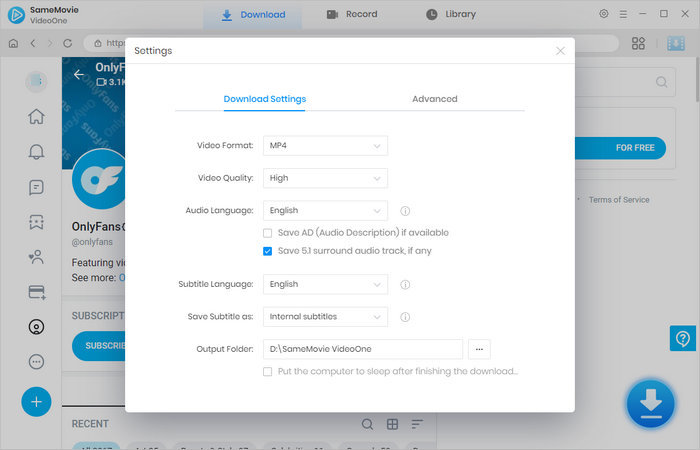The image size is (700, 450).
Task: Switch to Advanced settings tab
Action: click(435, 99)
